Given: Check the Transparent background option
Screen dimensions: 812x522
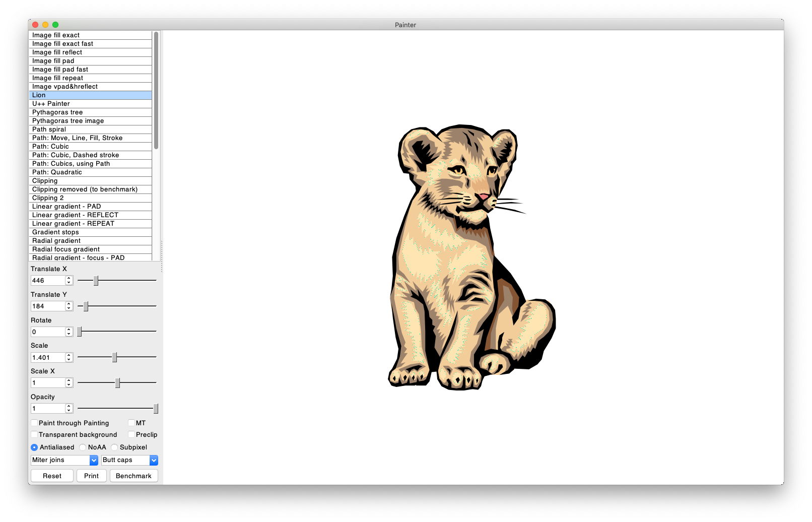Looking at the screenshot, I should click(x=34, y=435).
